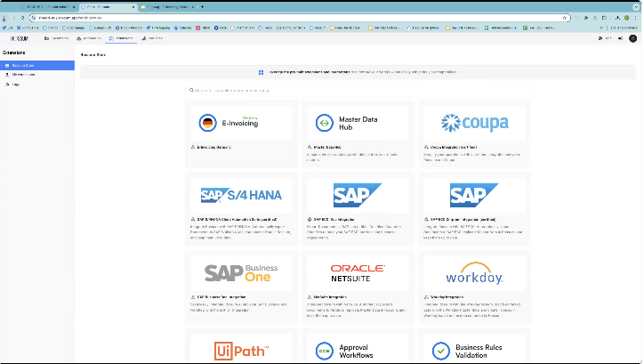Open the user avatar menu
The width and height of the screenshot is (644, 364).
[633, 38]
